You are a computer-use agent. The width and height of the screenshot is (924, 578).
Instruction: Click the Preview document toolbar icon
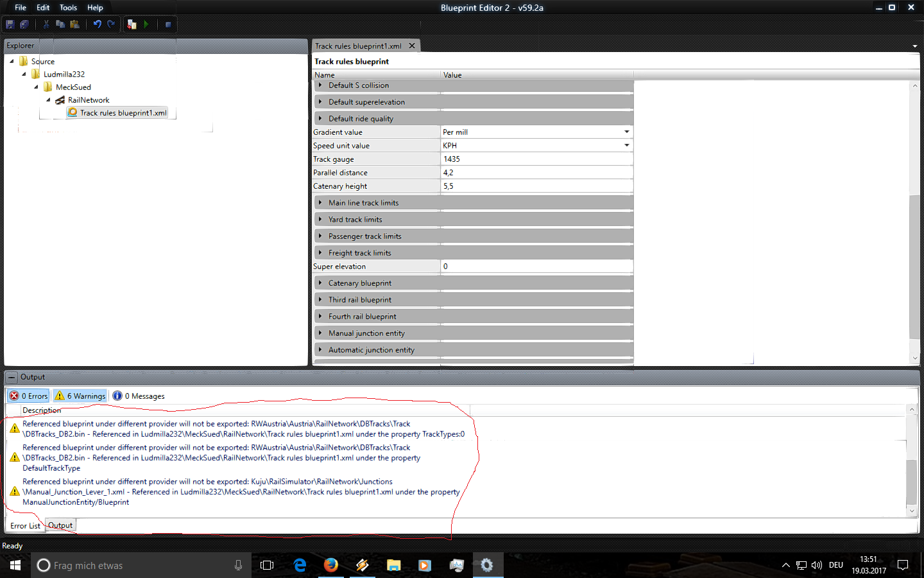click(x=132, y=24)
